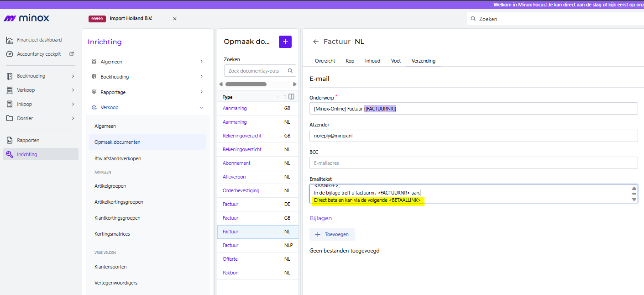The image size is (644, 295).
Task: Click the Rapportage icon in Inrichting
Action: click(x=94, y=92)
